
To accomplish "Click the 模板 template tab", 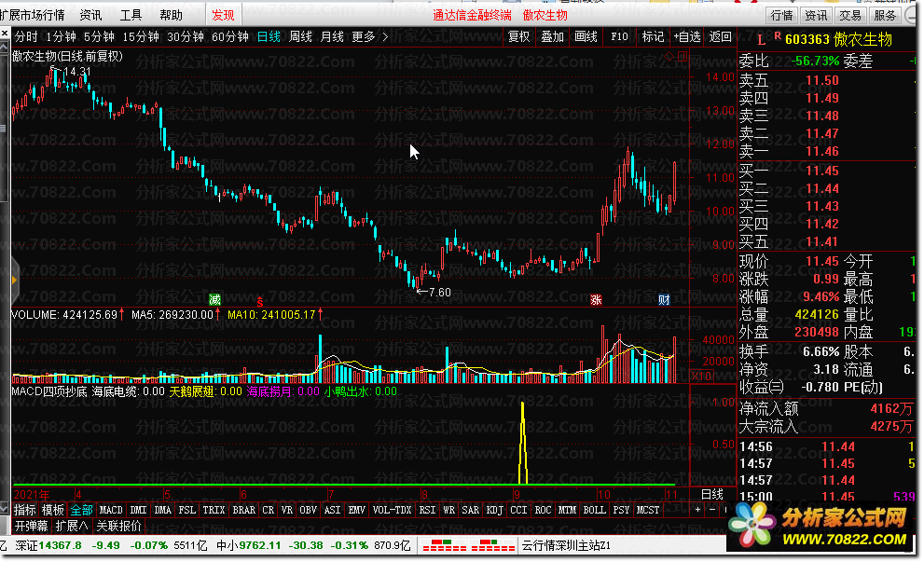I will (52, 510).
